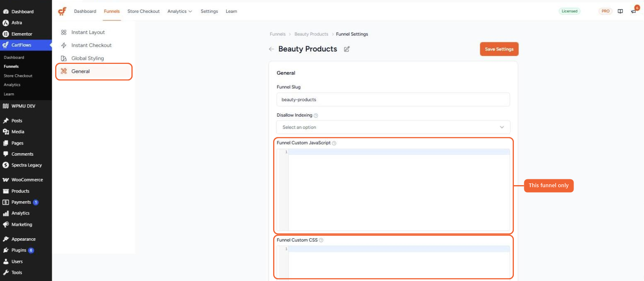This screenshot has height=281, width=644.
Task: Click the WooCommerce icon
Action: point(6,180)
